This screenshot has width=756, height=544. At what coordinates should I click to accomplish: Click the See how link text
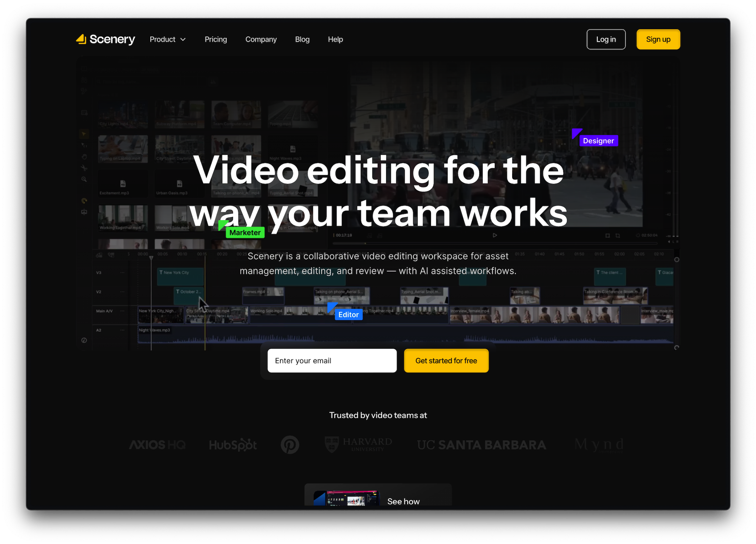(403, 501)
